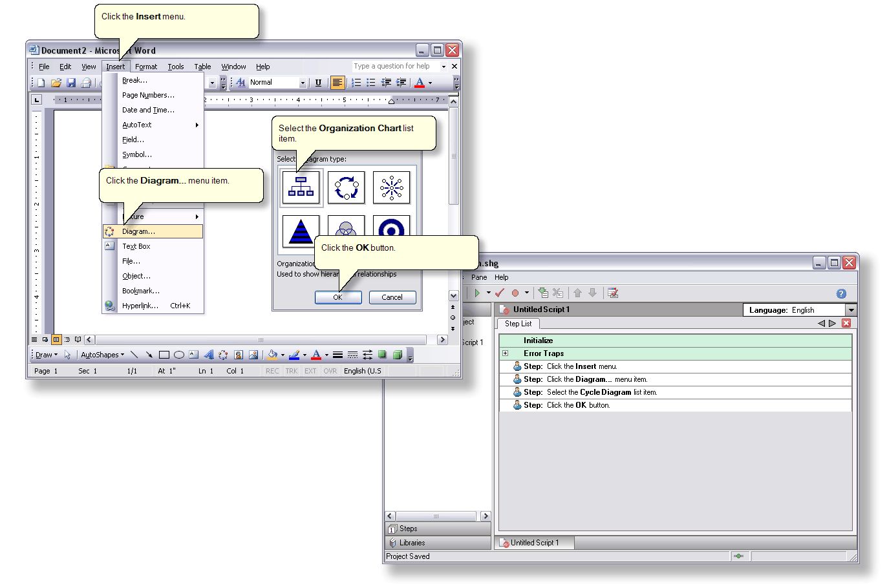Pick the Select Objects arrow in Drawing toolbar
Screen dimensions: 887x588
point(67,355)
